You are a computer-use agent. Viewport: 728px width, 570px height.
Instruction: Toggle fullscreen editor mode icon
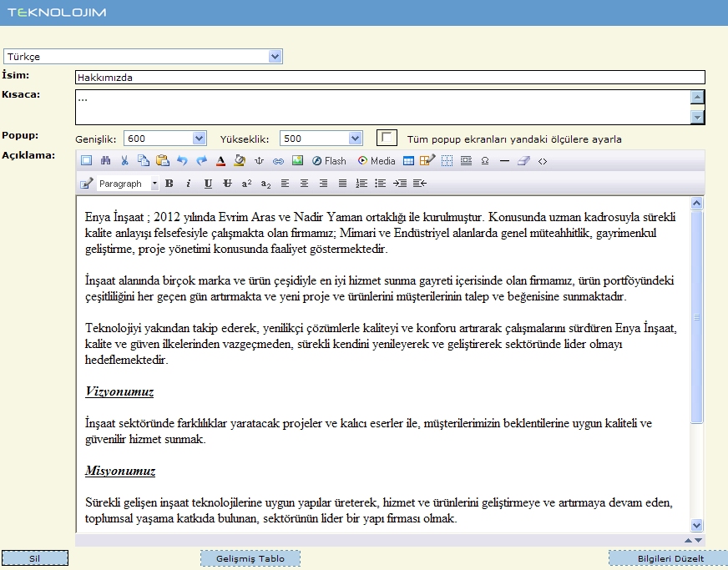pos(86,160)
